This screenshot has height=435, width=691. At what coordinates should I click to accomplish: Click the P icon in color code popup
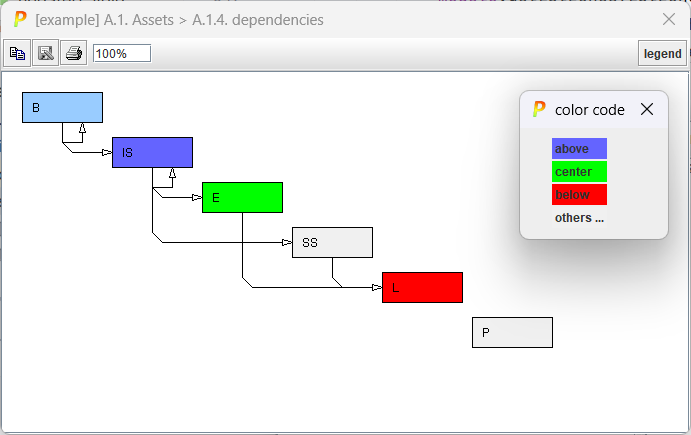tap(539, 109)
